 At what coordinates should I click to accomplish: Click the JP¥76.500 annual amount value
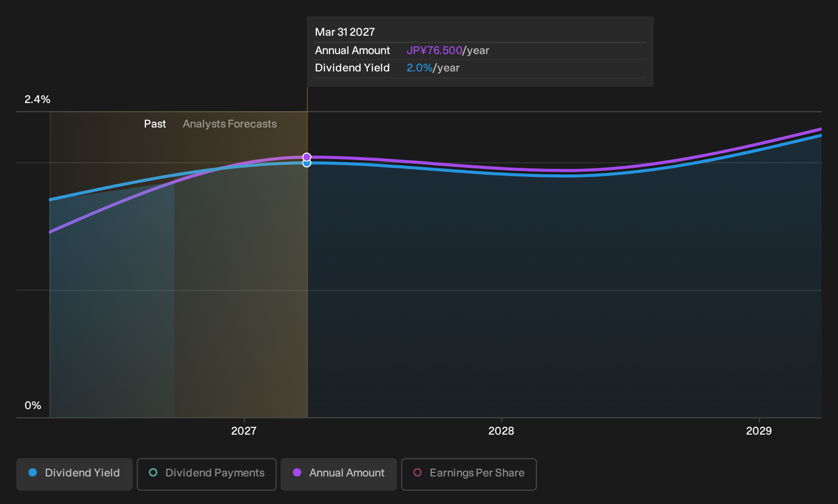[434, 51]
